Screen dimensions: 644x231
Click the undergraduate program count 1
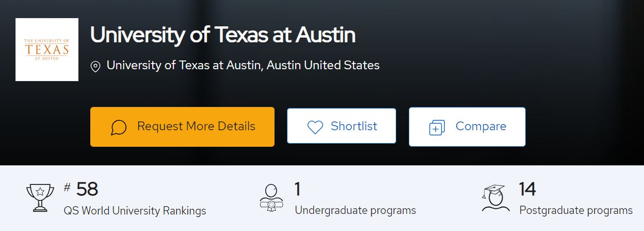[x=297, y=190]
